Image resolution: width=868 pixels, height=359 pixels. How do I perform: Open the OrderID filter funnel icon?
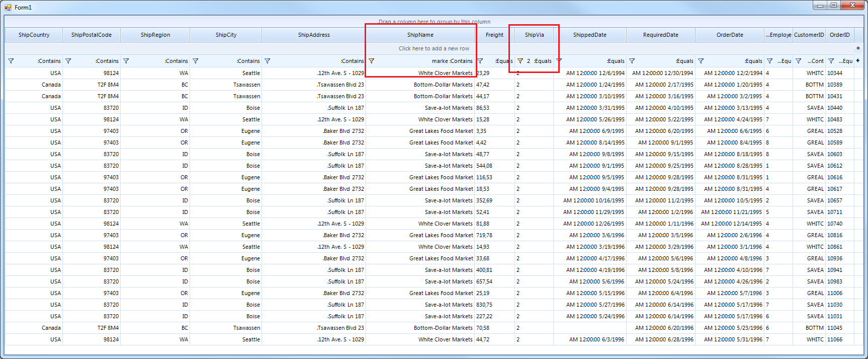pos(831,61)
